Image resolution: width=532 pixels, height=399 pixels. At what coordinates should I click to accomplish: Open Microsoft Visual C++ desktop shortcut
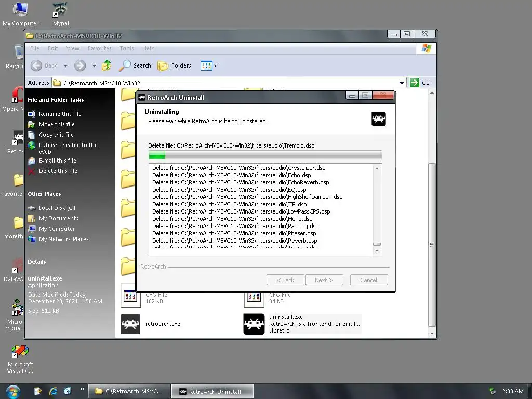point(20,360)
